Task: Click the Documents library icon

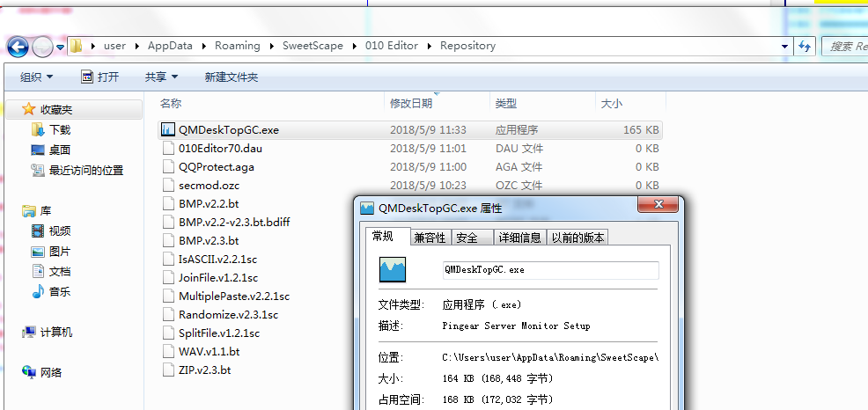Action: pyautogui.click(x=38, y=272)
